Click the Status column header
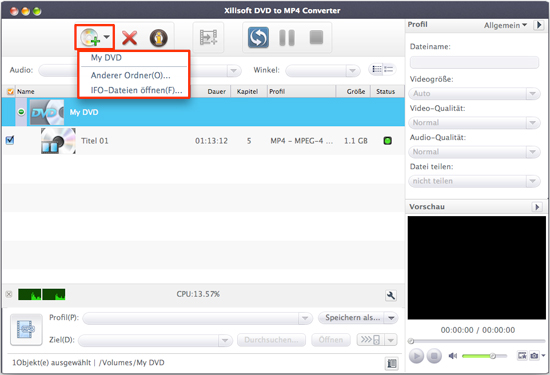The width and height of the screenshot is (550, 375). point(385,92)
